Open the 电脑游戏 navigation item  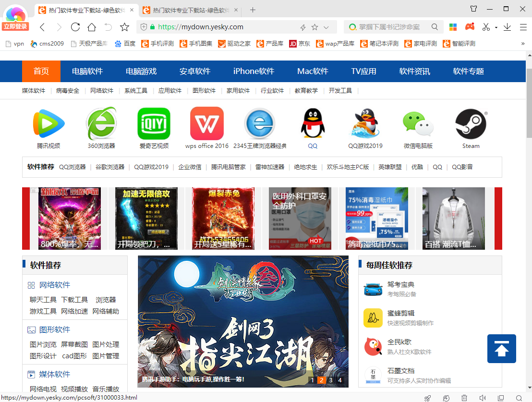(x=141, y=71)
